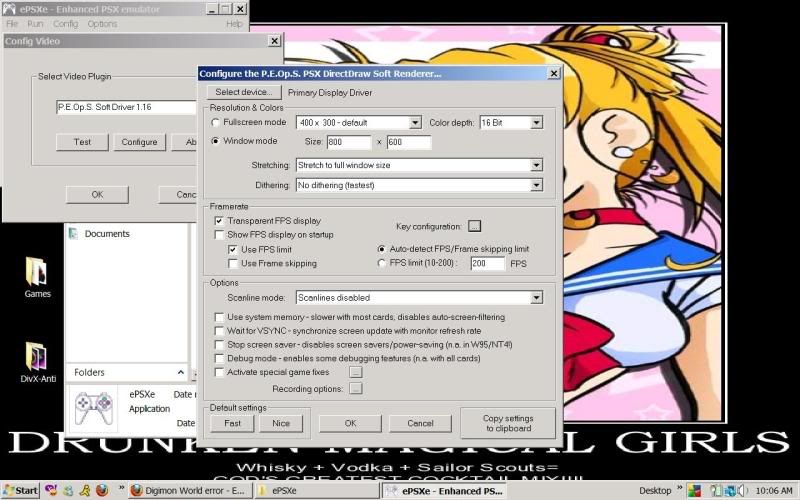Enable Show FPS display on startup
Screen dimensions: 800x500
click(219, 235)
